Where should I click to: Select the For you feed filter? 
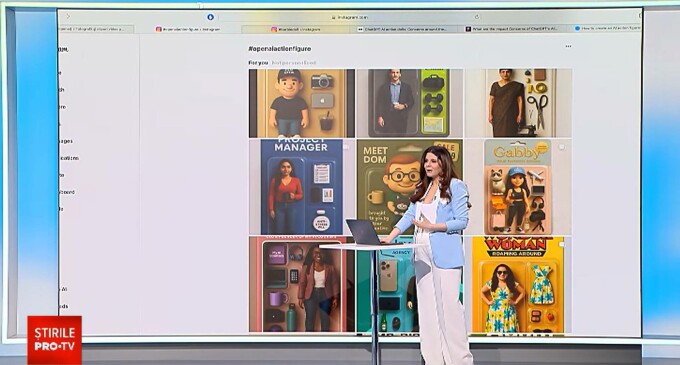pos(258,63)
